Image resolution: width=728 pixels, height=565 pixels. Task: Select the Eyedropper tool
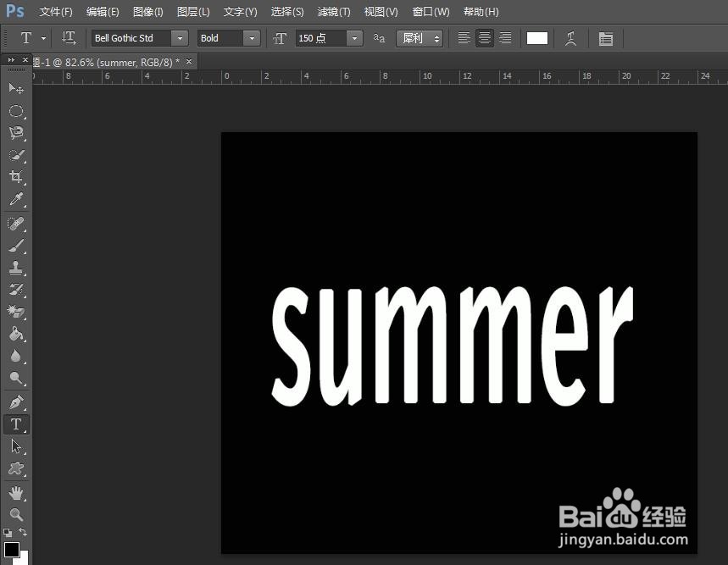pyautogui.click(x=16, y=198)
